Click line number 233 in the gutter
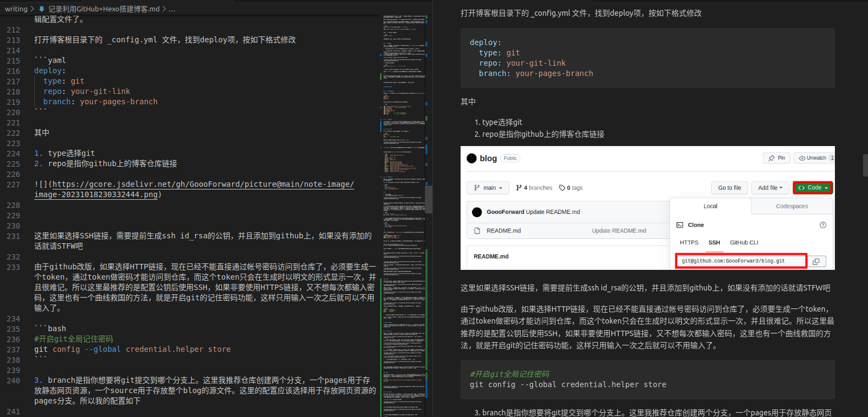Viewport: 868px width, 417px height. click(14, 267)
